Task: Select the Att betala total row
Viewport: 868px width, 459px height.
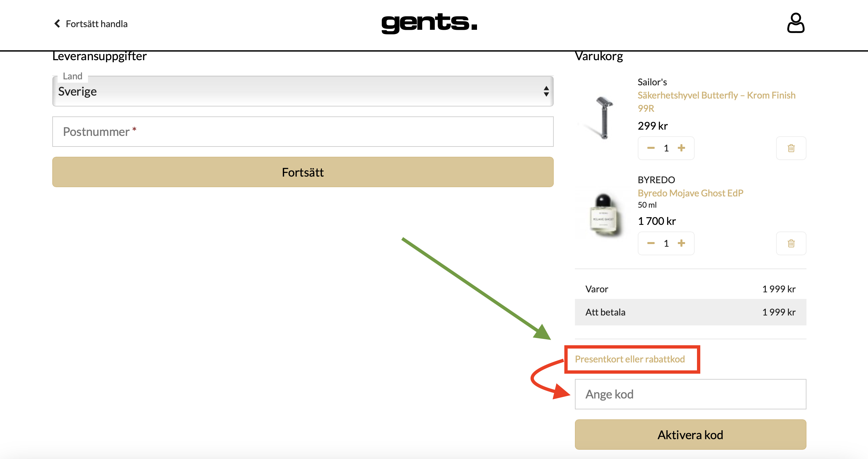Action: [690, 312]
